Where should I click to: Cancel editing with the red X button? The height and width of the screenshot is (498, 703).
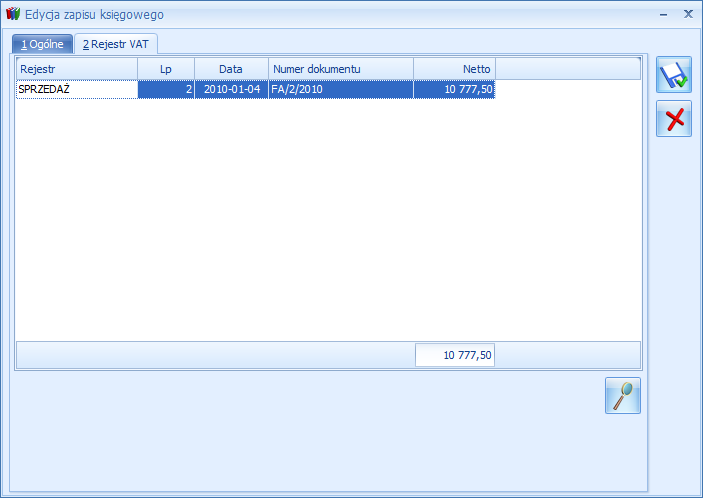(674, 119)
